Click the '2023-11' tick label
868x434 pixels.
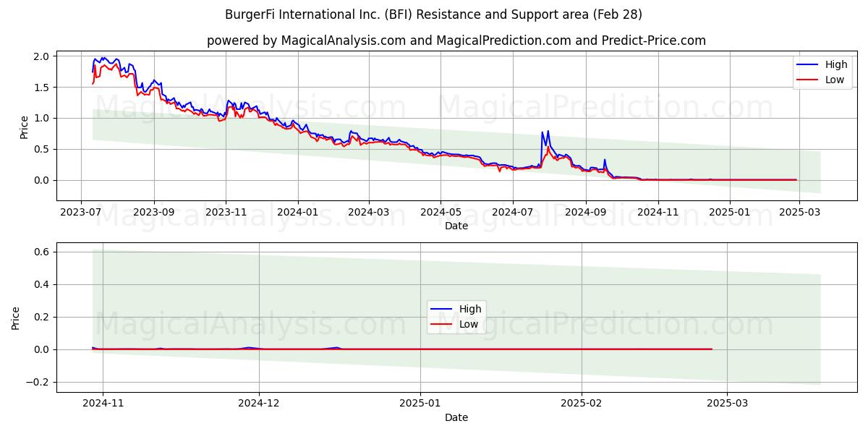coord(226,212)
